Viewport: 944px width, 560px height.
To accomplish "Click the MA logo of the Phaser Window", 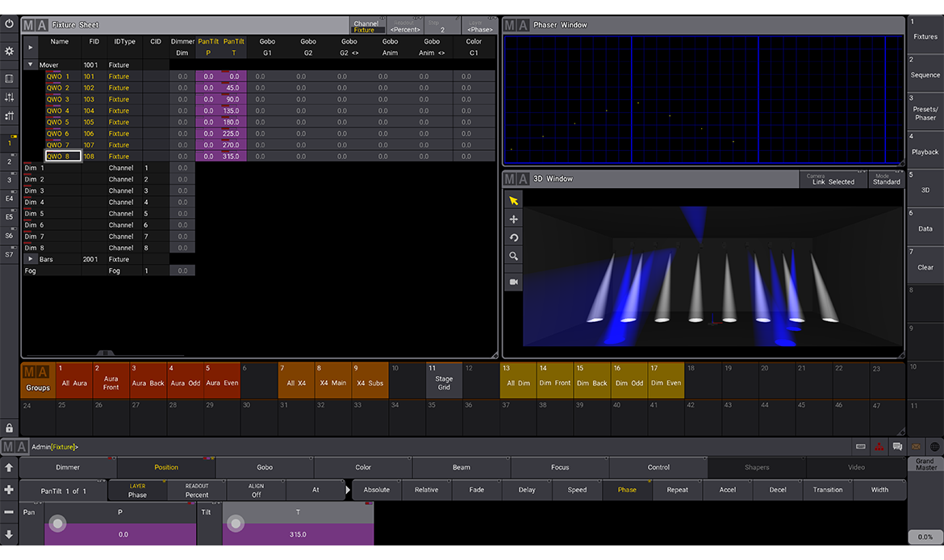I will coord(516,25).
